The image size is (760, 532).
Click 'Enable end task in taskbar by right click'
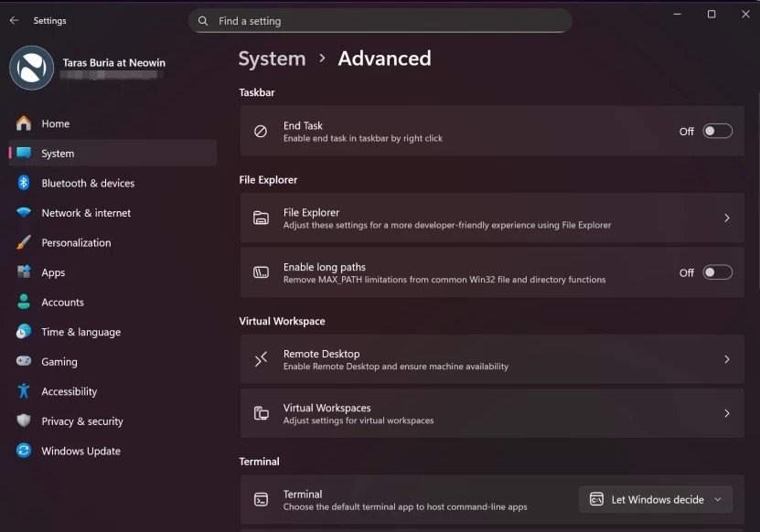363,138
